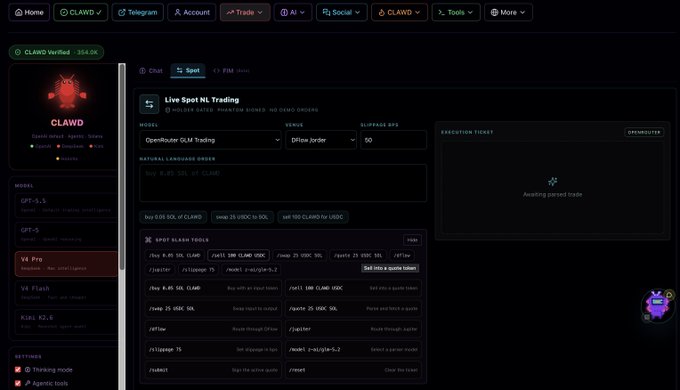Select the /sell row in the command list
680x390 pixels.
353,288
